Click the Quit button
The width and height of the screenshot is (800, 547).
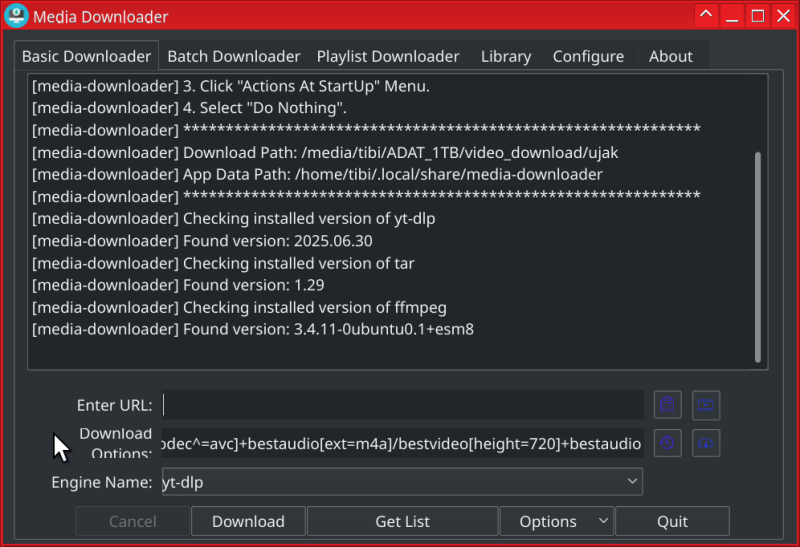coord(672,521)
